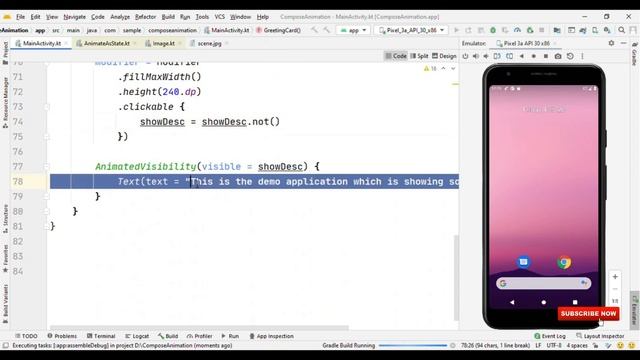Open the Logcat tool window

pos(137,336)
